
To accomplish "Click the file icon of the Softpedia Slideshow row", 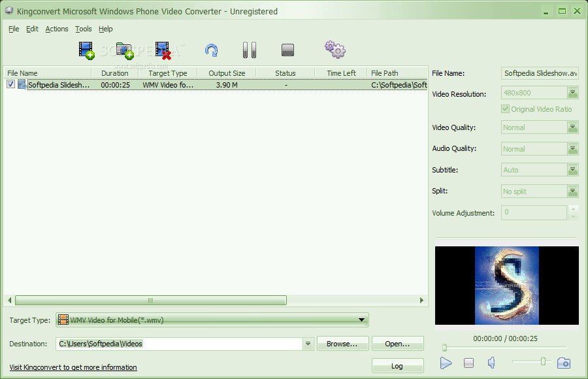I will [22, 84].
